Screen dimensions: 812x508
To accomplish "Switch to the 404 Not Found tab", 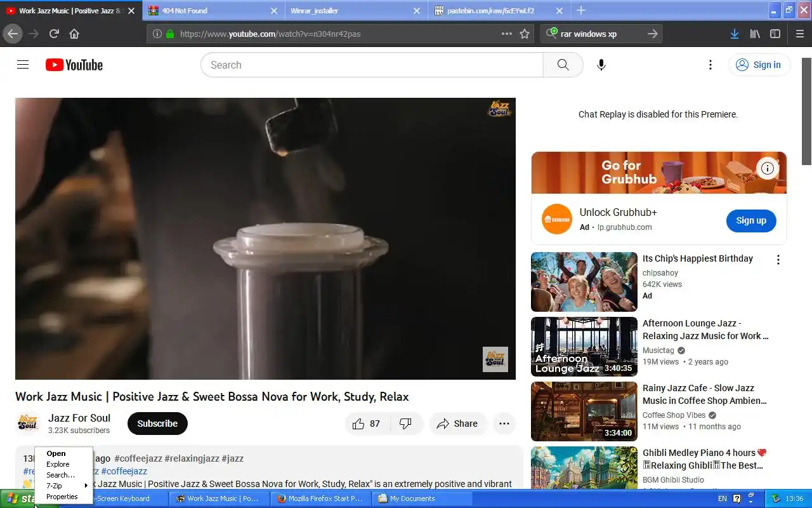I will 213,11.
